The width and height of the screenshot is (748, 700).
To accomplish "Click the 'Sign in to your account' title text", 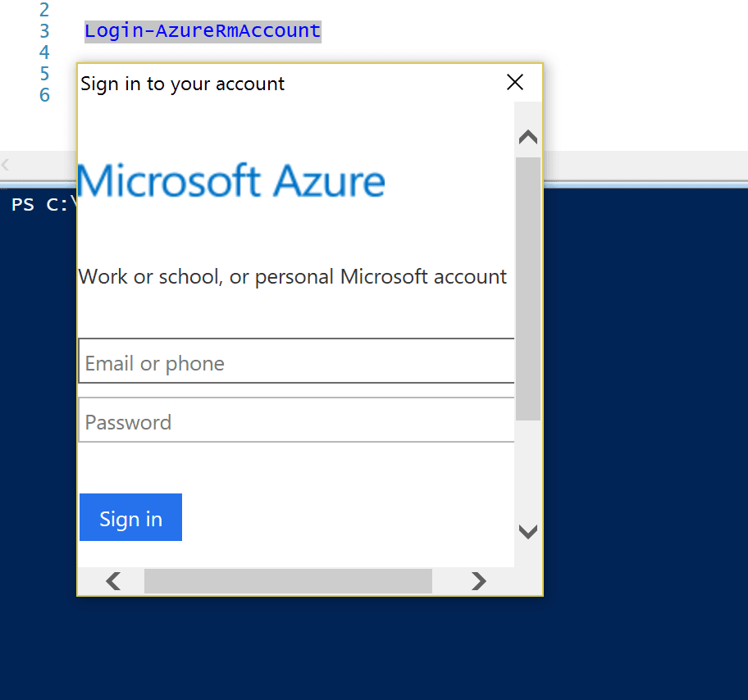I will pos(182,84).
